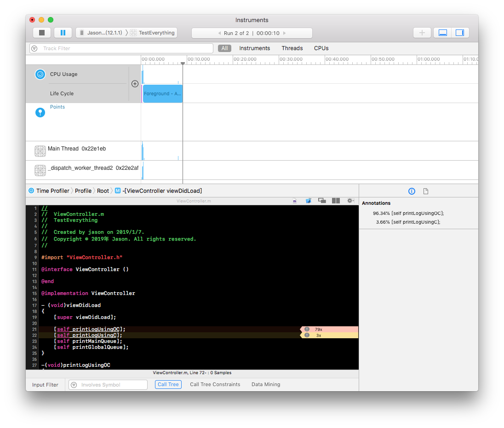This screenshot has height=428, width=504.
Task: Show the annotations file view icon
Action: point(425,191)
